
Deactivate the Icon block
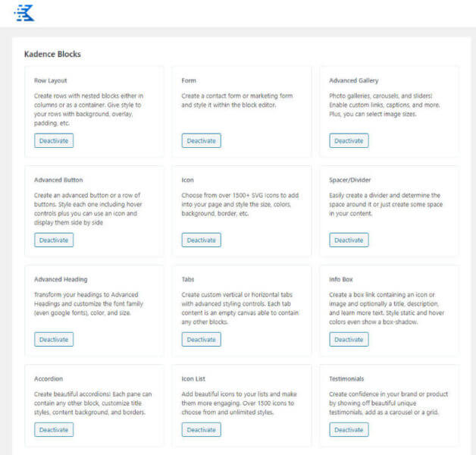pos(201,240)
